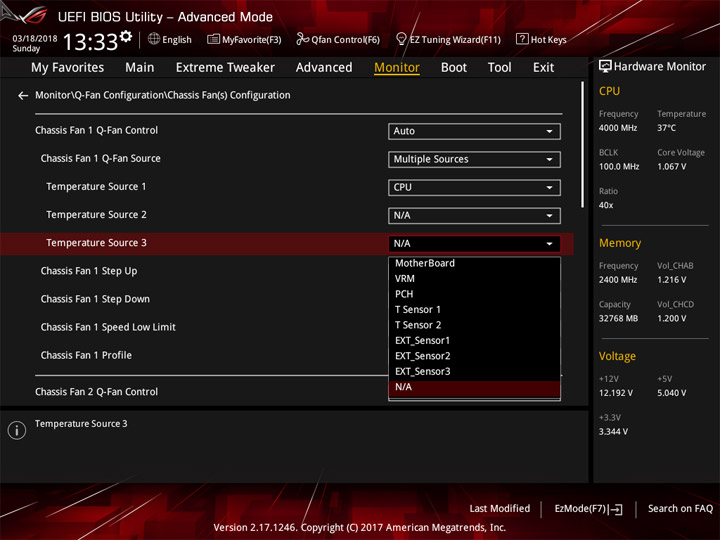
Task: Click the EzMode exit arrow icon
Action: click(x=616, y=509)
